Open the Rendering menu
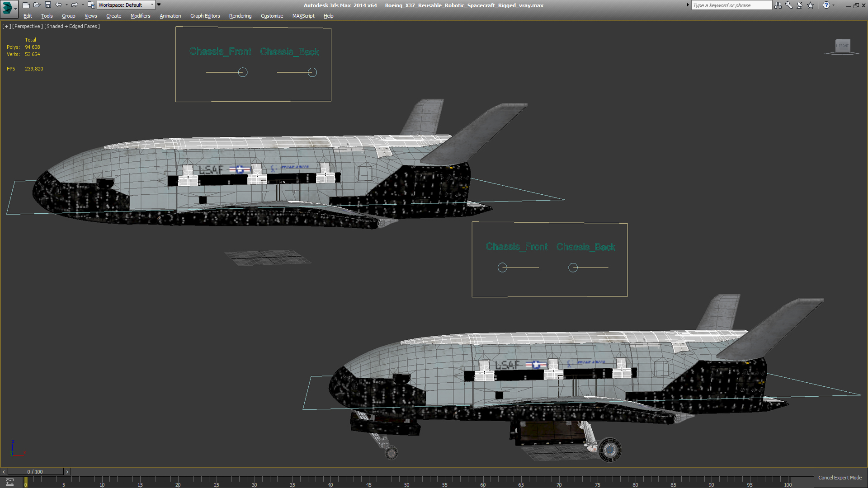 [240, 16]
